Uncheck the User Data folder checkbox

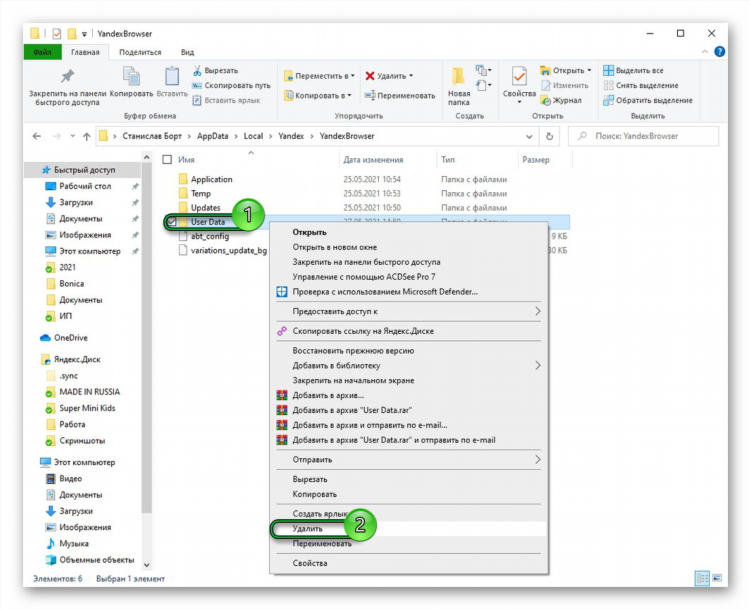click(x=171, y=221)
